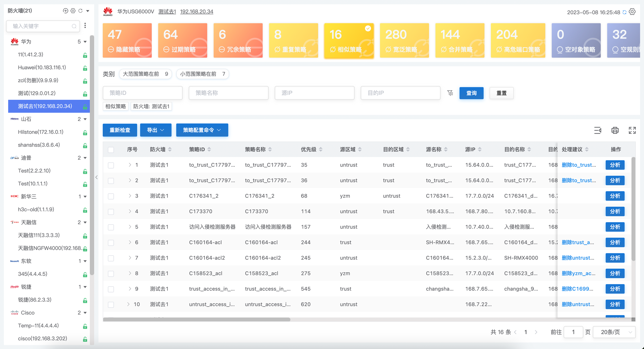Image resolution: width=644 pixels, height=349 pixels.
Task: Go to next page arrow
Action: point(536,332)
